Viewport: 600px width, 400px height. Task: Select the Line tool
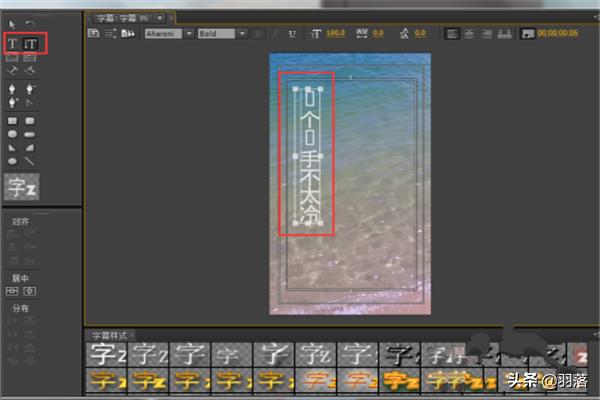point(29,161)
